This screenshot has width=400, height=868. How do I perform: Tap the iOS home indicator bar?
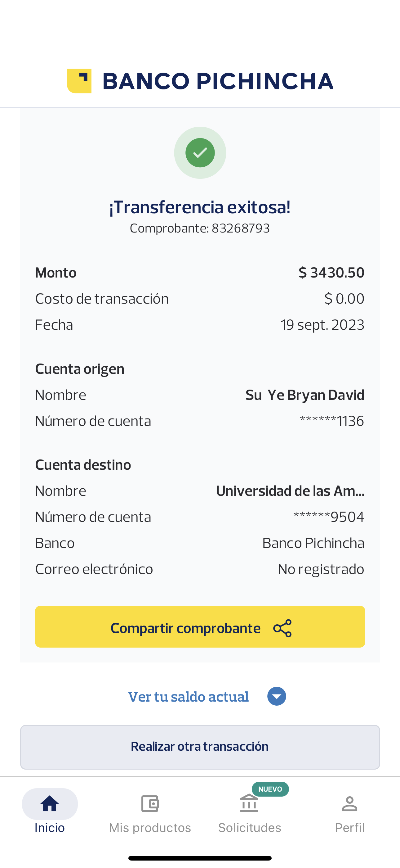coord(200,858)
